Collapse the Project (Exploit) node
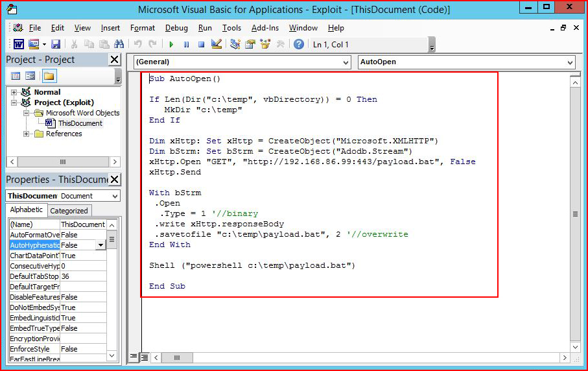 pyautogui.click(x=14, y=102)
